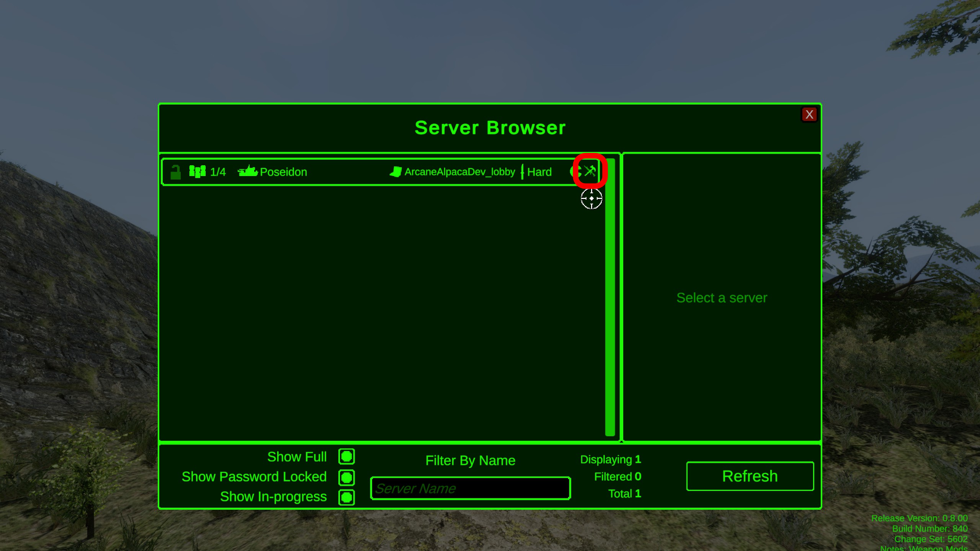Click the laptop host icon beside ArcaneAlpacaDev_lobby

pos(396,172)
